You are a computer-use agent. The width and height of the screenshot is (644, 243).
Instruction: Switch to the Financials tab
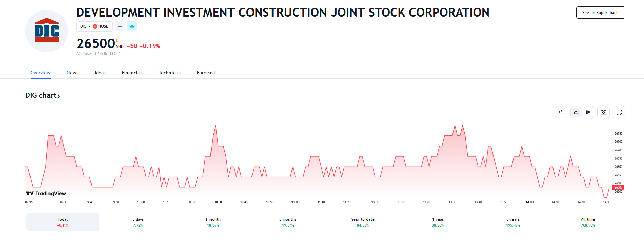click(132, 73)
